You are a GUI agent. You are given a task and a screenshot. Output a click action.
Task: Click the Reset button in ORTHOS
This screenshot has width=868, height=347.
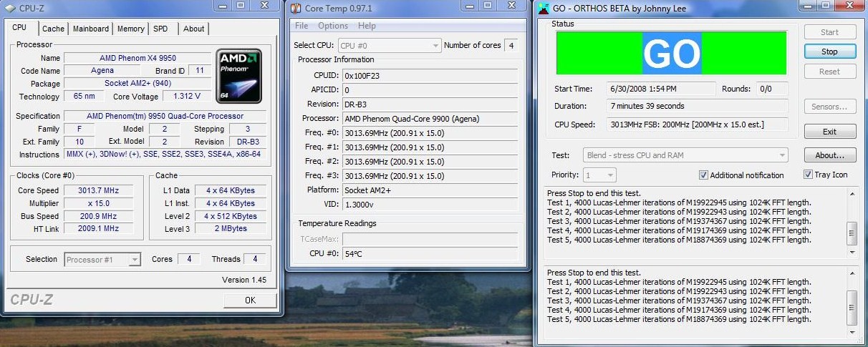(x=829, y=72)
